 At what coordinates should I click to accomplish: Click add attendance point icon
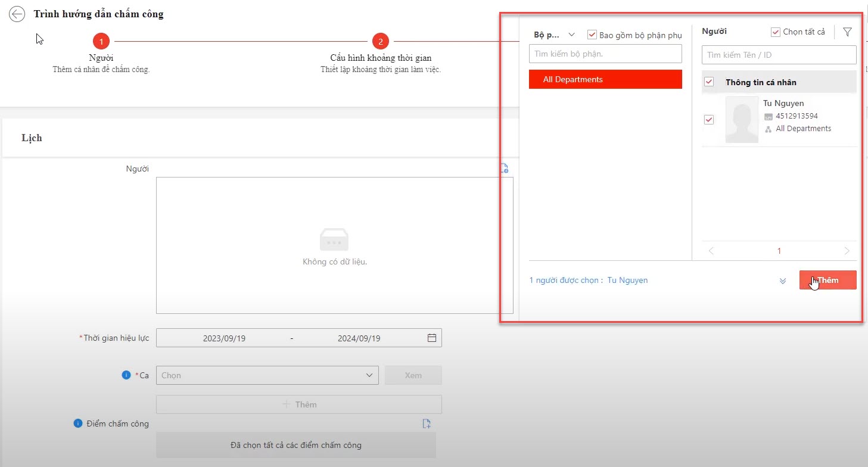[427, 424]
